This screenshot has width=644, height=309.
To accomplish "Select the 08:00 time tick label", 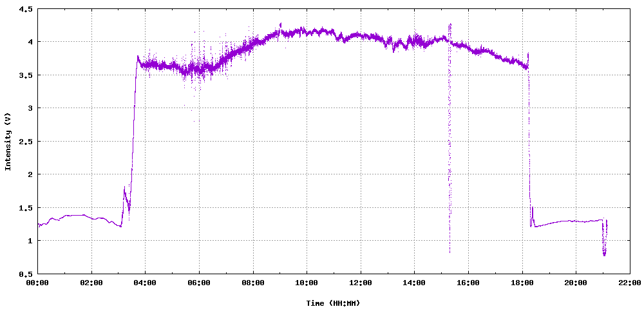I will point(253,283).
